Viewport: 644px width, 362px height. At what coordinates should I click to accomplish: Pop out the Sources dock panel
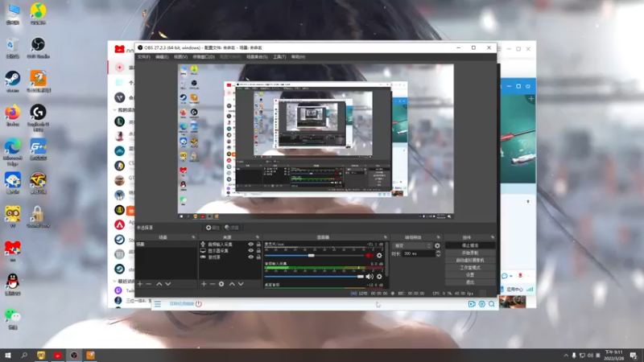click(258, 237)
